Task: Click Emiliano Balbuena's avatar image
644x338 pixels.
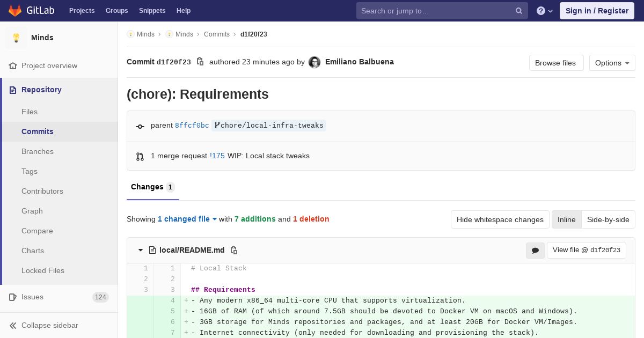Action: [x=314, y=62]
